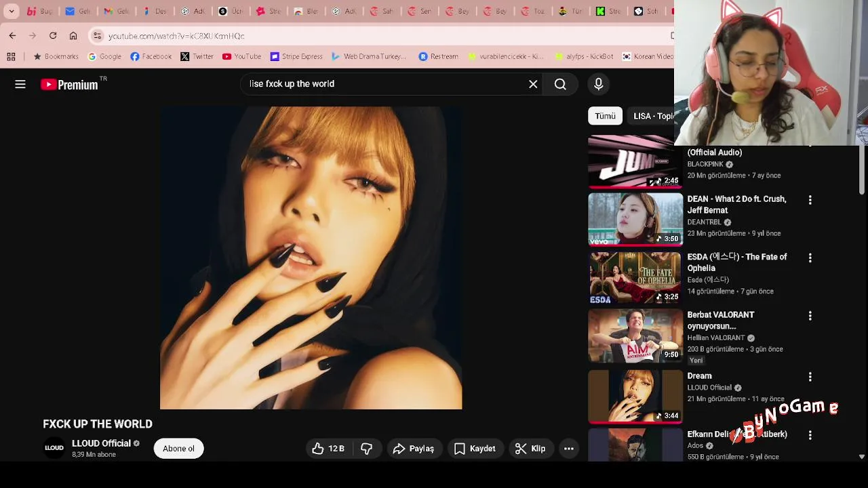Open Berbat VALORANT oynuyorsun title
Image resolution: width=868 pixels, height=488 pixels.
720,321
